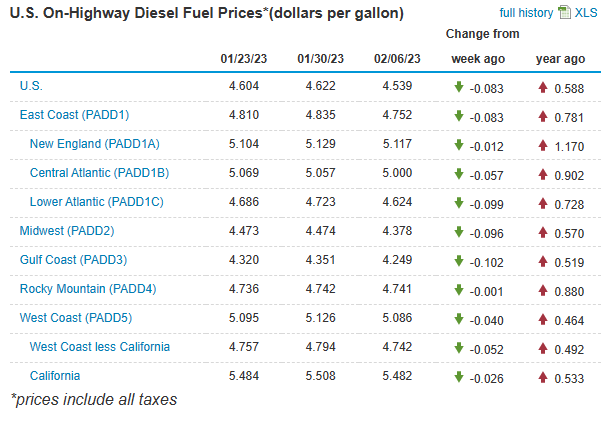Open West Coast less California link
This screenshot has height=428, width=616.
(99, 347)
